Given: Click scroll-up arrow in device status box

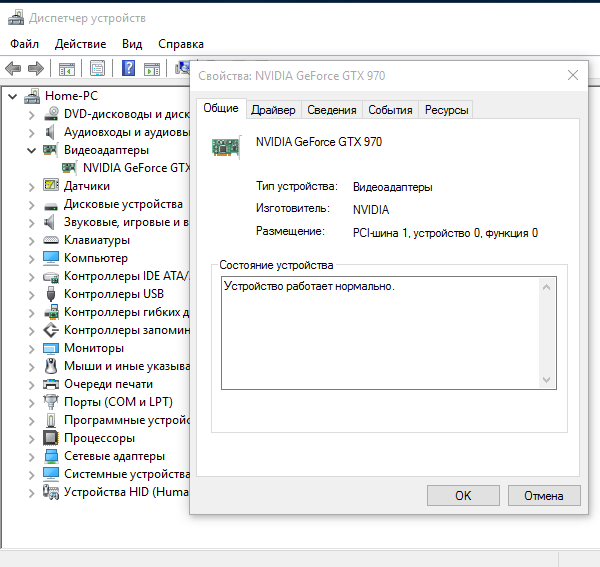Looking at the screenshot, I should pos(546,287).
